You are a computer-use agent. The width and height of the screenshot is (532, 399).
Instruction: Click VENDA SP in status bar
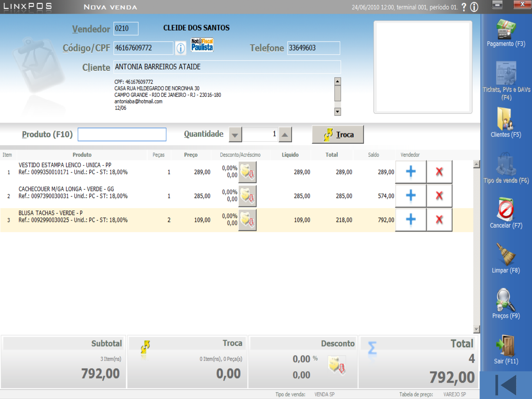coord(324,395)
